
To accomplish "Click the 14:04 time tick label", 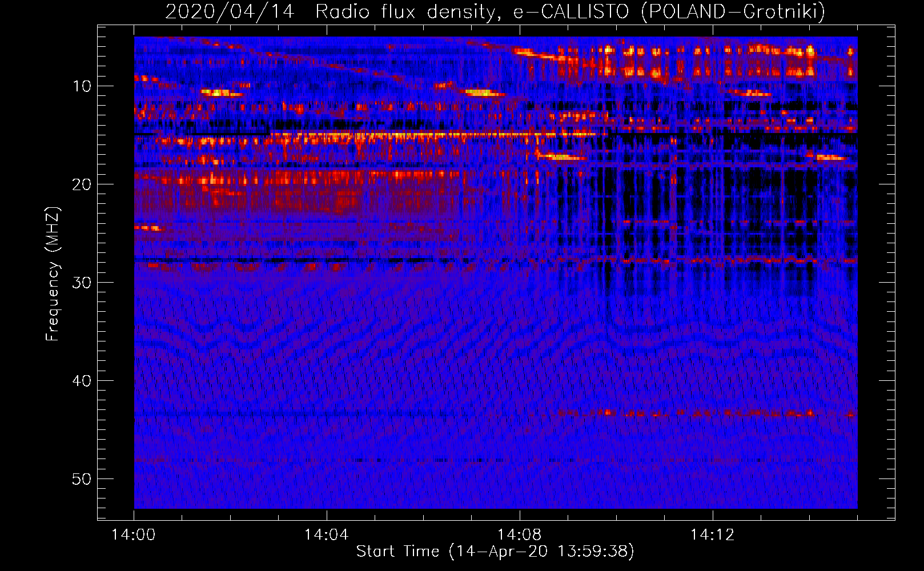I will coord(326,535).
